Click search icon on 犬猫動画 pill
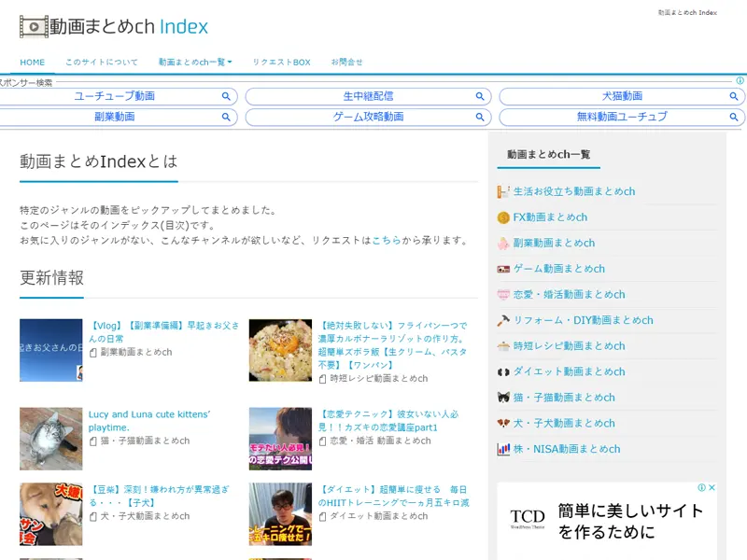 [x=735, y=96]
